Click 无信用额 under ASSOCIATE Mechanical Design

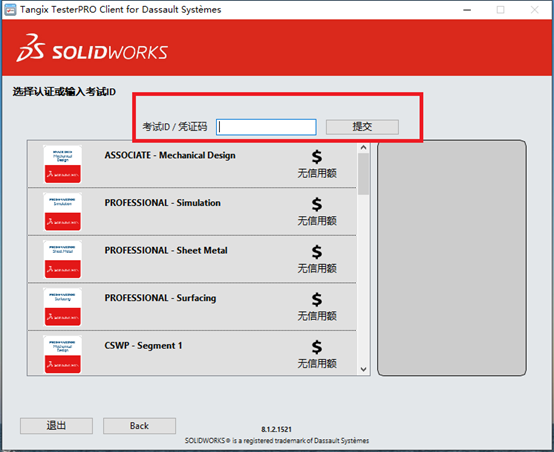317,173
